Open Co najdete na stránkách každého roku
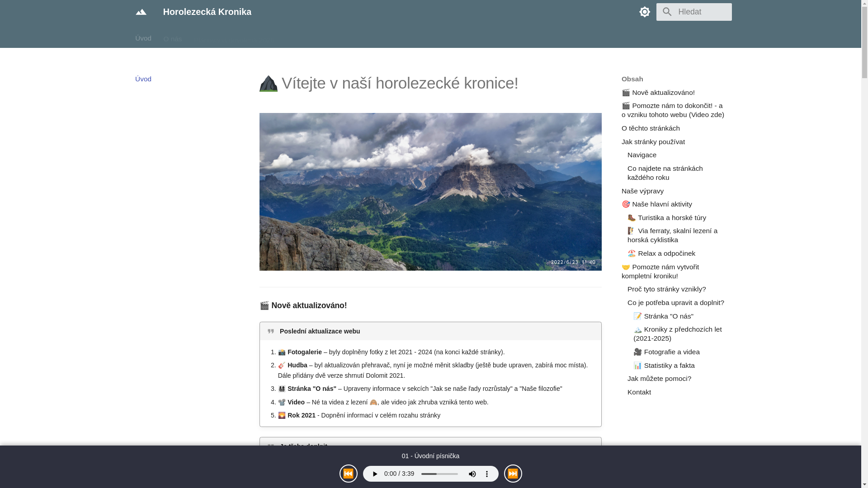The height and width of the screenshot is (488, 868). click(x=665, y=173)
